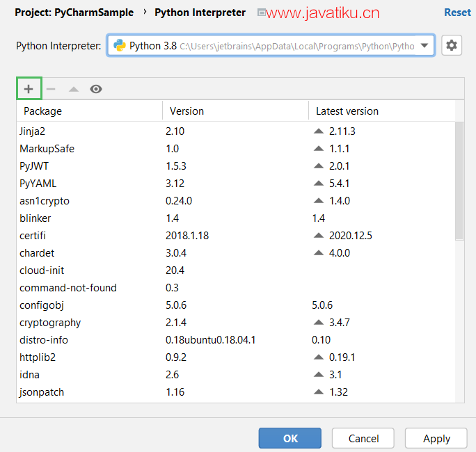Click the minus uninstall package icon
This screenshot has width=476, height=452.
click(51, 89)
